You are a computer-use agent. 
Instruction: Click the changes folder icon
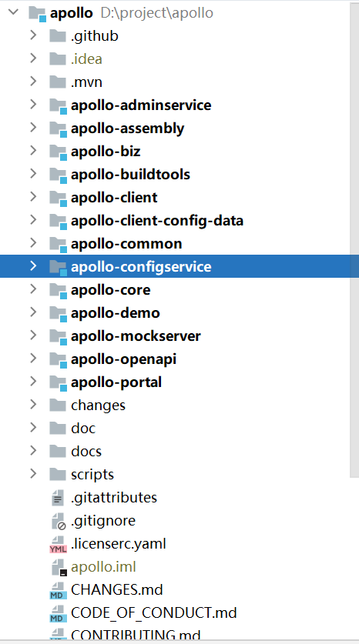point(58,405)
